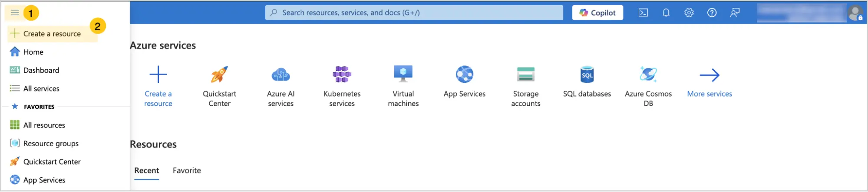Click the SQL databases label
The height and width of the screenshot is (192, 868).
pyautogui.click(x=587, y=94)
